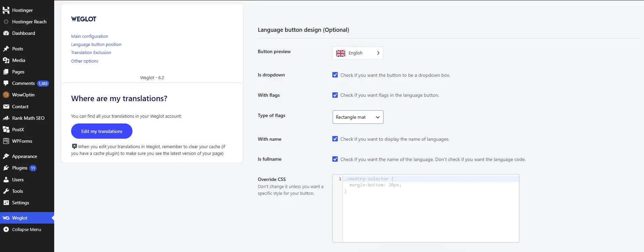Image resolution: width=644 pixels, height=252 pixels.
Task: Open the Media menu
Action: click(27, 60)
